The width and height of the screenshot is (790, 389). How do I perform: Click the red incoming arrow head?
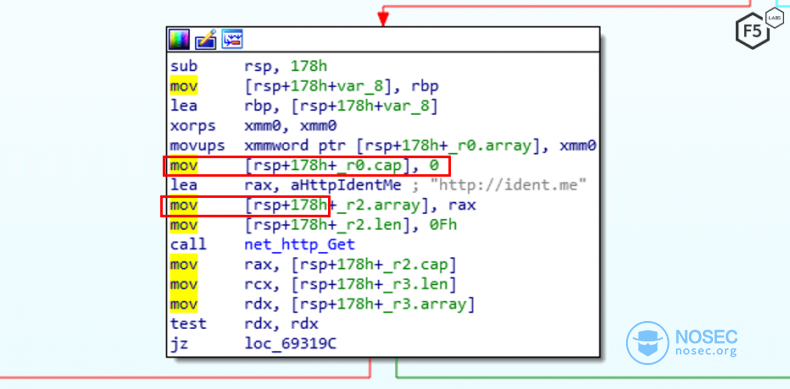point(383,20)
